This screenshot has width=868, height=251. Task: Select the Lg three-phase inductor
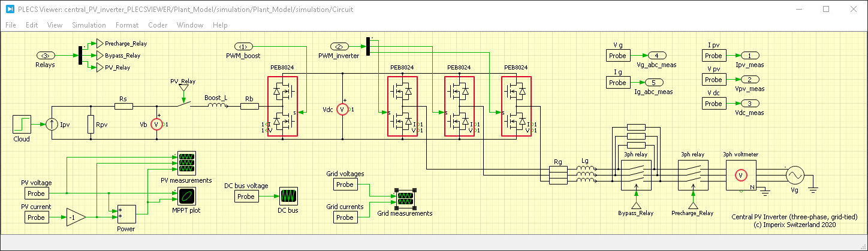click(586, 174)
